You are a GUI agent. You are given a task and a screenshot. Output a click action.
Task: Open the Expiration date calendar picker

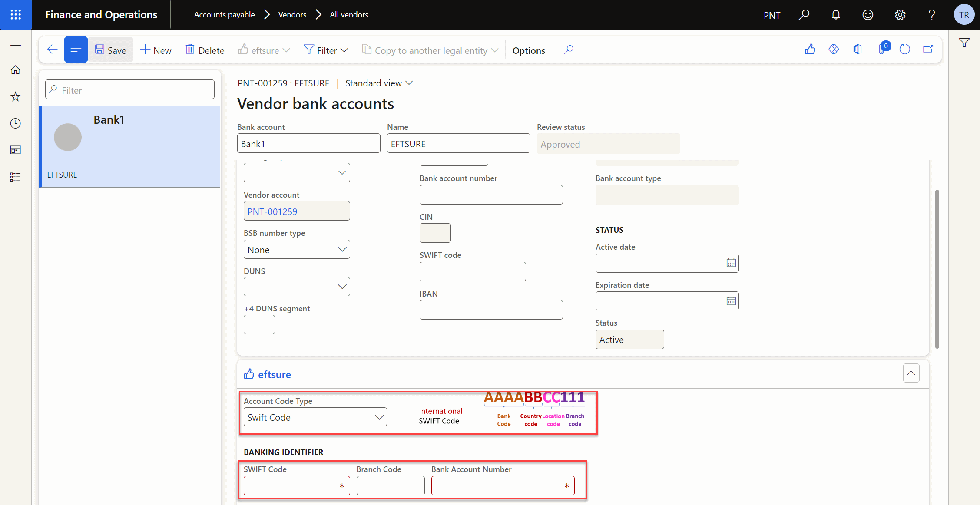(x=731, y=301)
